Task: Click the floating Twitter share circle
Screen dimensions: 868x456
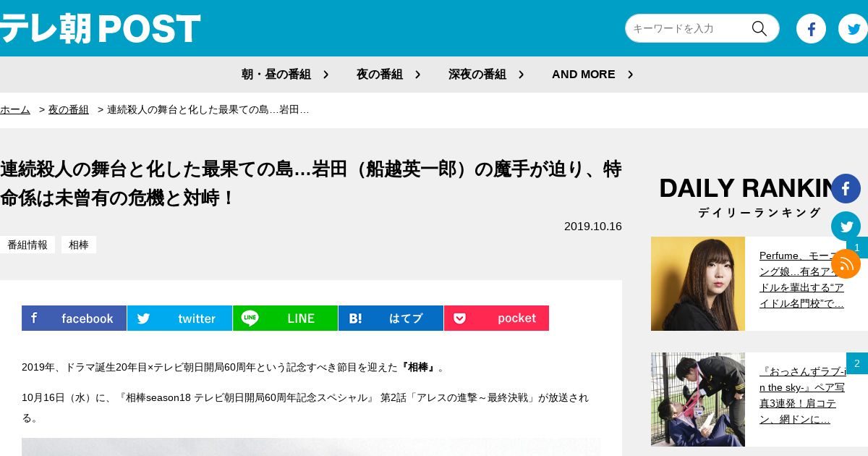Action: point(846,226)
